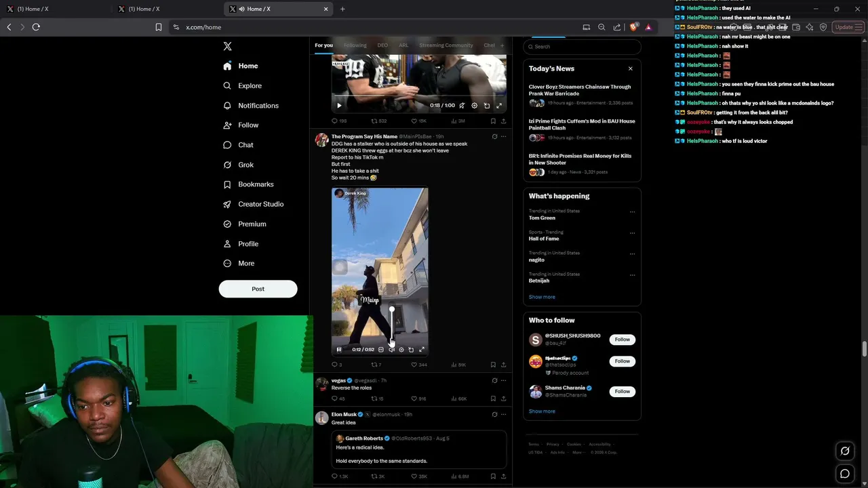Toggle mute on the Derek King video

pyautogui.click(x=391, y=350)
